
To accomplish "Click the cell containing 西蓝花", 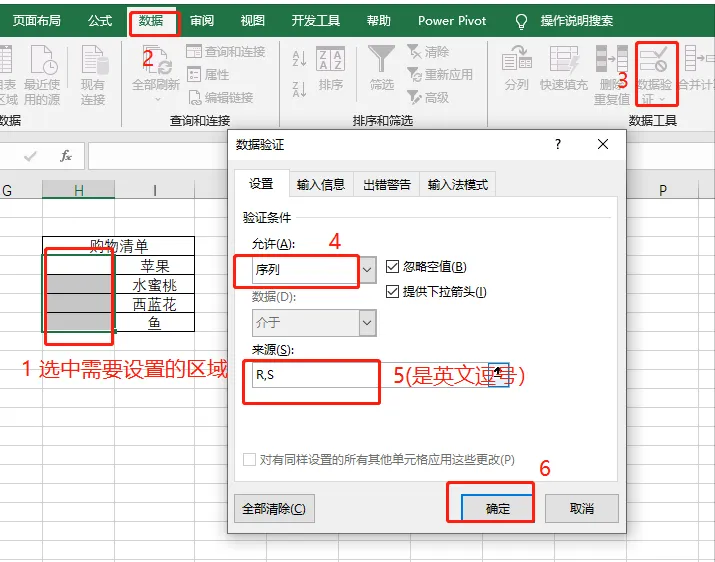I will coord(155,304).
